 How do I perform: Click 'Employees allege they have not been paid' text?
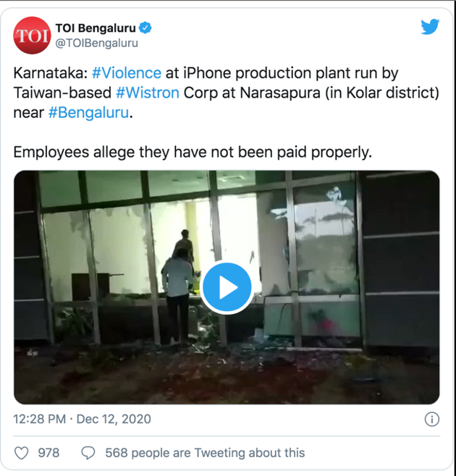193,152
